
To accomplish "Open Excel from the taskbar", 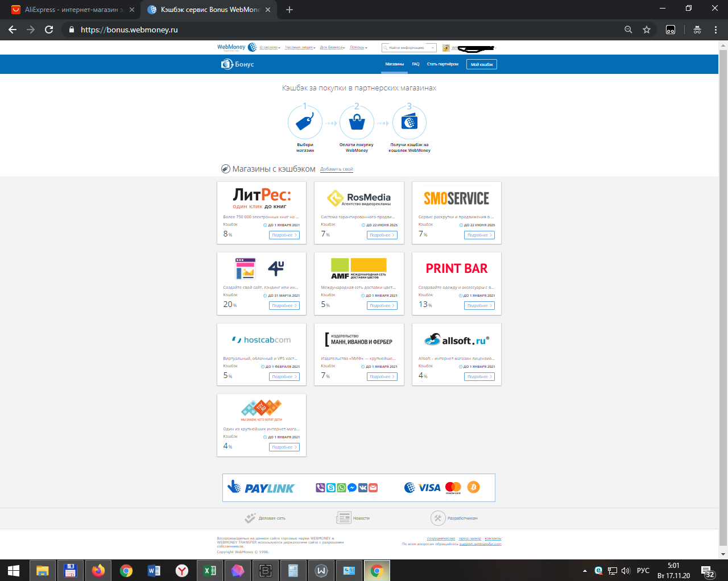I will tap(209, 570).
